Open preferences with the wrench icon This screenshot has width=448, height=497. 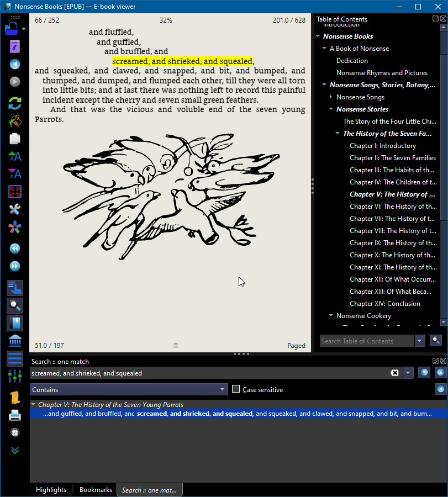coord(14,209)
